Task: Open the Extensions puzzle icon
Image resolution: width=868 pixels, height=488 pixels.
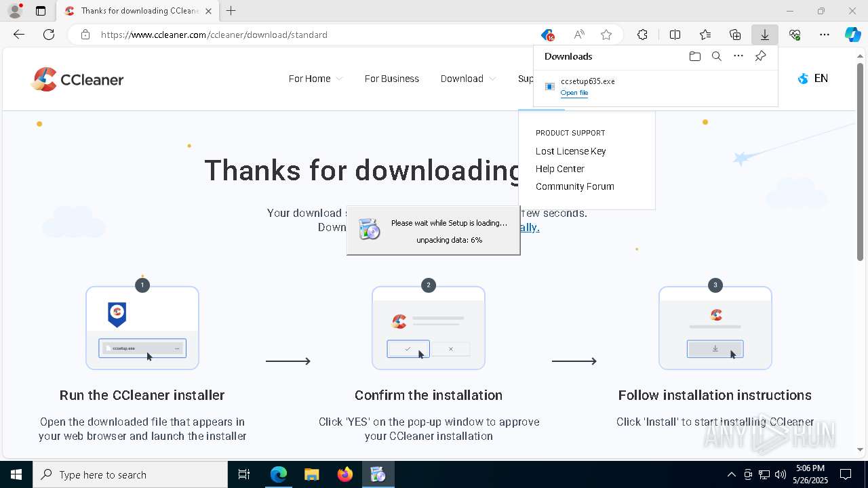Action: [x=642, y=35]
